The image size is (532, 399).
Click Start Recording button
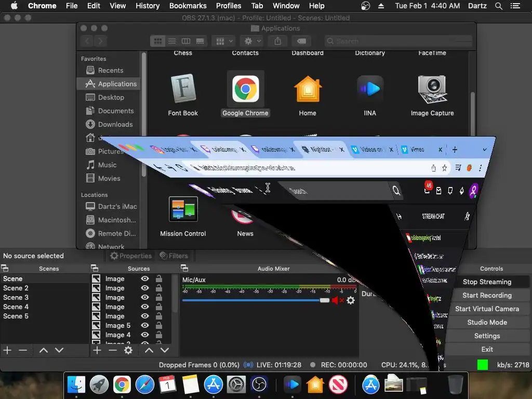point(487,296)
